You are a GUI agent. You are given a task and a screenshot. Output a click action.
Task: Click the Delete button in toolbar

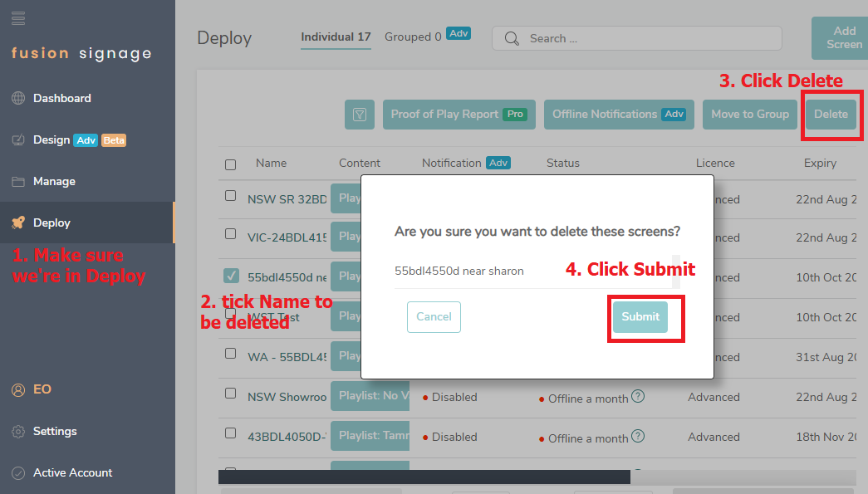(x=831, y=115)
